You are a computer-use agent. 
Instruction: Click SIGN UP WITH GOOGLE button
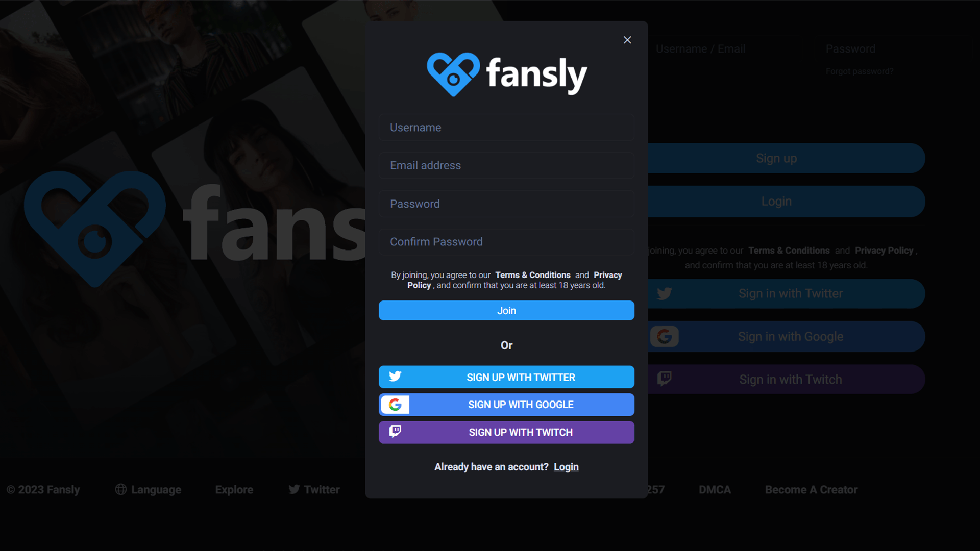coord(506,405)
